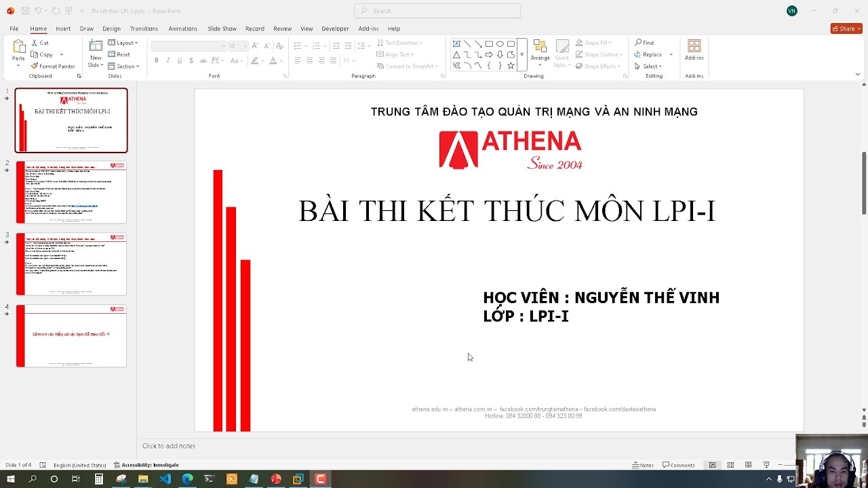The width and height of the screenshot is (868, 488).
Task: Open the Slide Show tab
Action: pyautogui.click(x=222, y=28)
